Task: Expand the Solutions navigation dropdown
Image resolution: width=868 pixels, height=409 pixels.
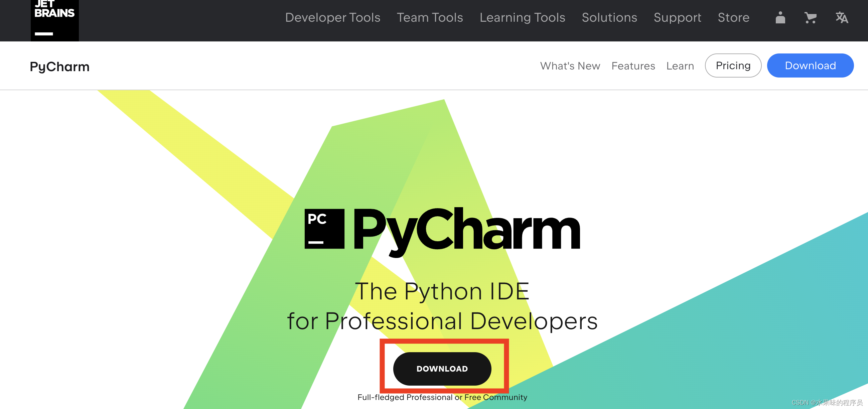Action: (609, 17)
